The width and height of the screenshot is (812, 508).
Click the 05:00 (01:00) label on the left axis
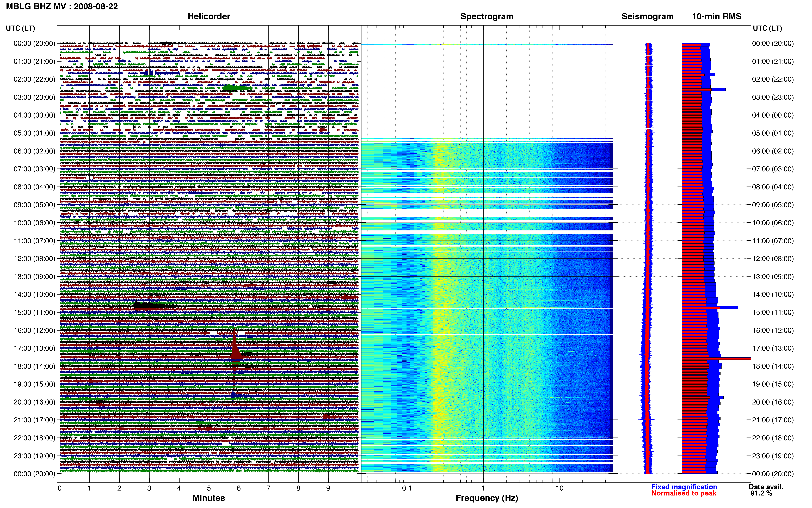[x=34, y=133]
